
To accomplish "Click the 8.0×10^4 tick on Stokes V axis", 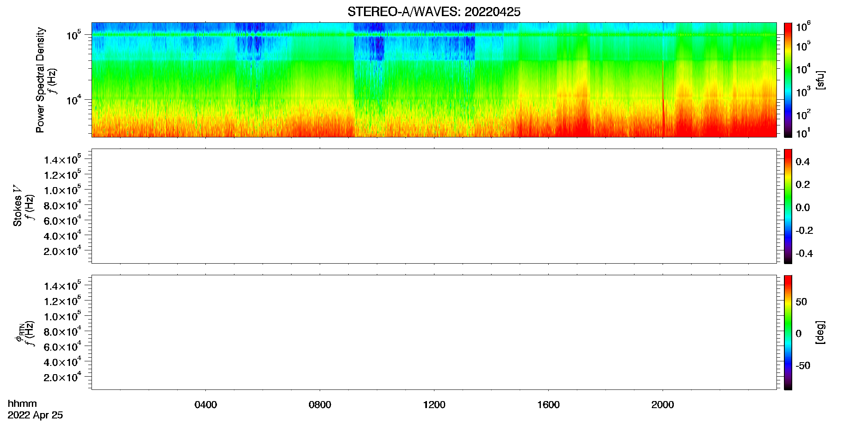I will click(63, 205).
